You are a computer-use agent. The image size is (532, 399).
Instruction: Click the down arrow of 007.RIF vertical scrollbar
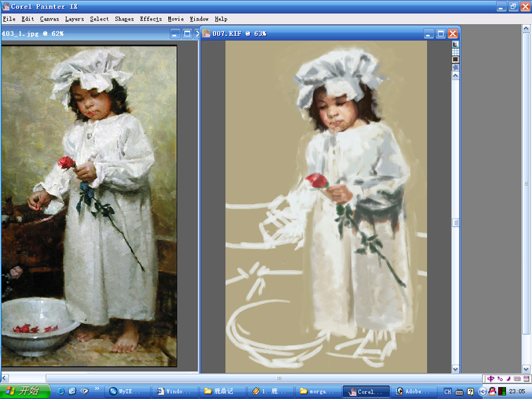pos(456,369)
